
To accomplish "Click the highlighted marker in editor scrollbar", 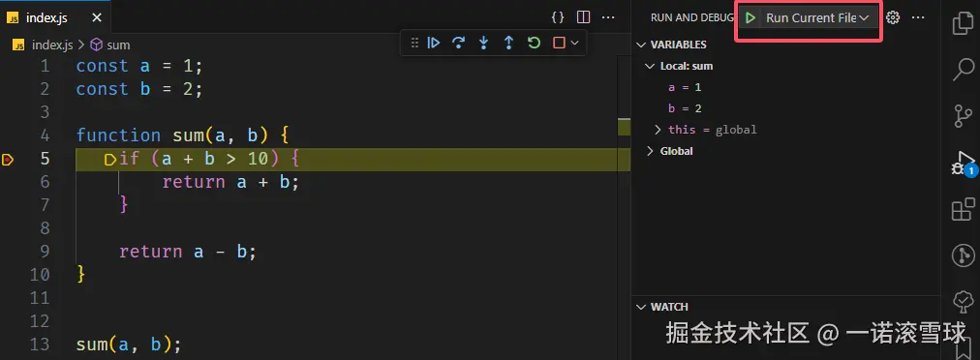I will tap(624, 127).
